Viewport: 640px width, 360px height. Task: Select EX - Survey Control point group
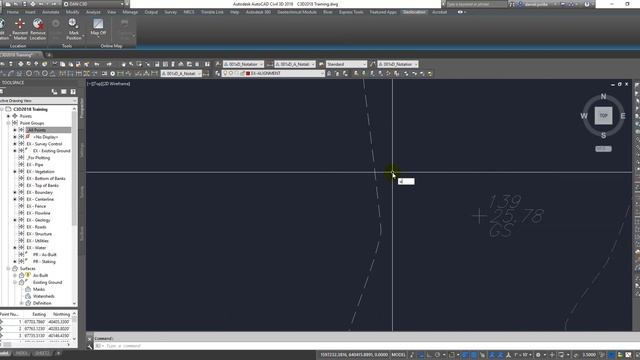tap(44, 144)
